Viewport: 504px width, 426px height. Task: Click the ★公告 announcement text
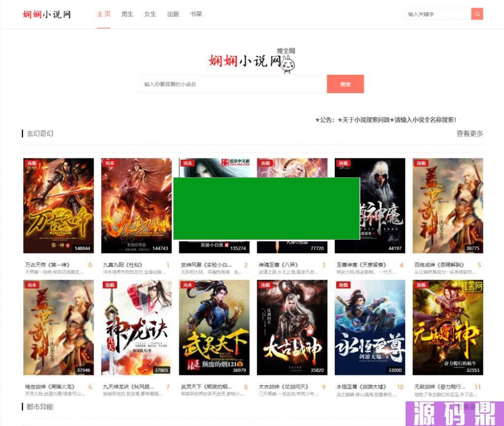[385, 120]
